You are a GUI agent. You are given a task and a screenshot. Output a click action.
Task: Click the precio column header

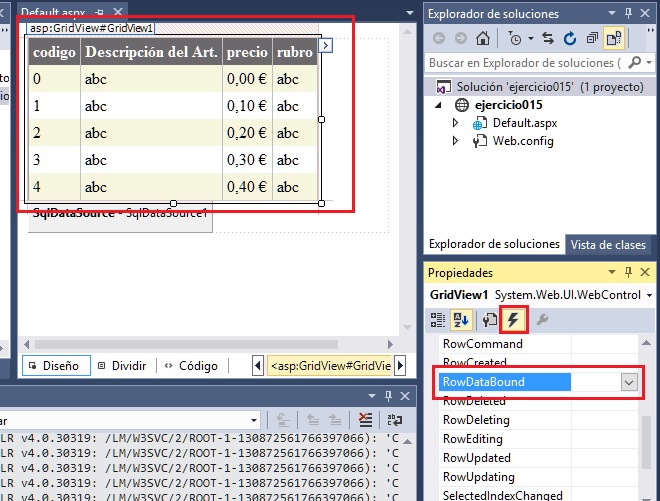(247, 52)
